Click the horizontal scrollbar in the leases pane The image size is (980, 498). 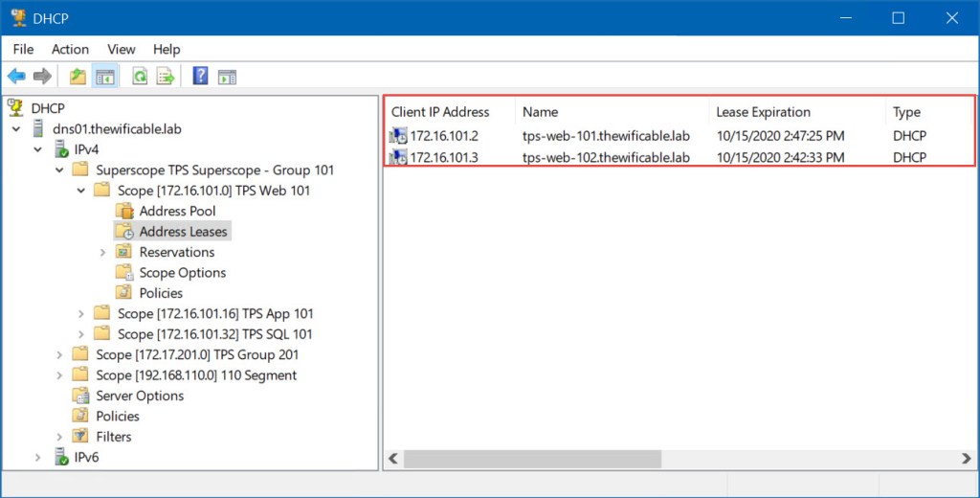[x=531, y=459]
